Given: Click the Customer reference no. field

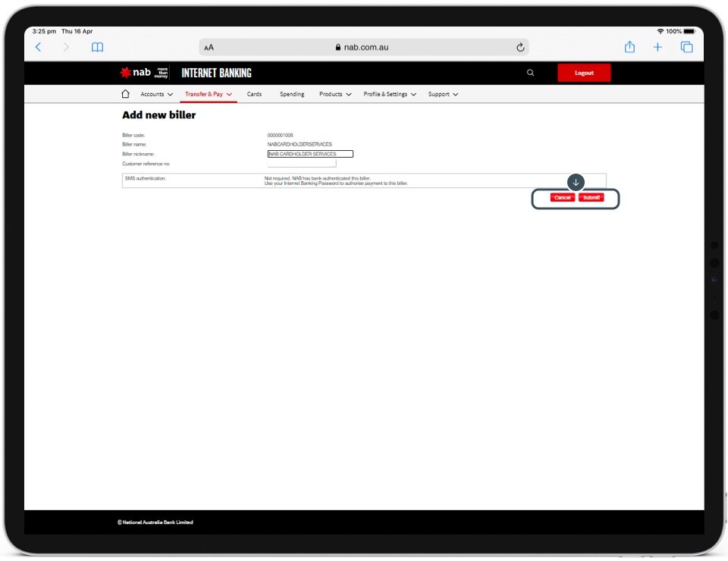Looking at the screenshot, I should click(301, 163).
